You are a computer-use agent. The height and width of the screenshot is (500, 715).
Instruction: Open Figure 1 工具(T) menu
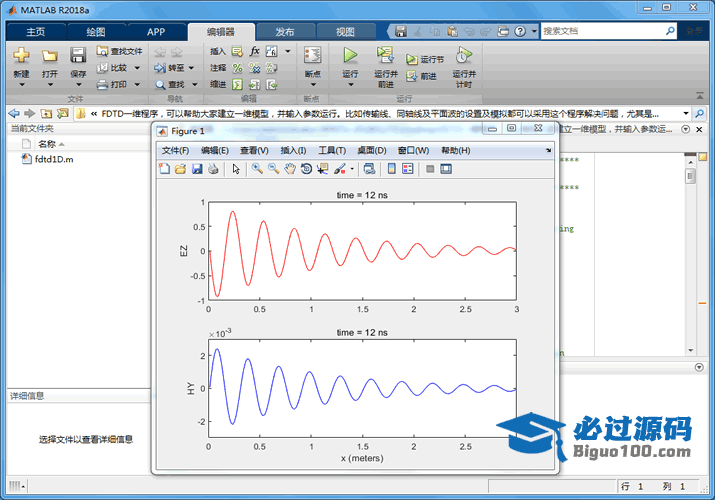(332, 150)
